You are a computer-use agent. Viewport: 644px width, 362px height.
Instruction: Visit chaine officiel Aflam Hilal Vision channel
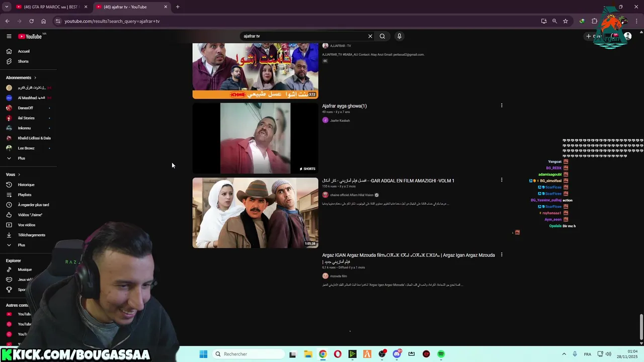(x=352, y=195)
